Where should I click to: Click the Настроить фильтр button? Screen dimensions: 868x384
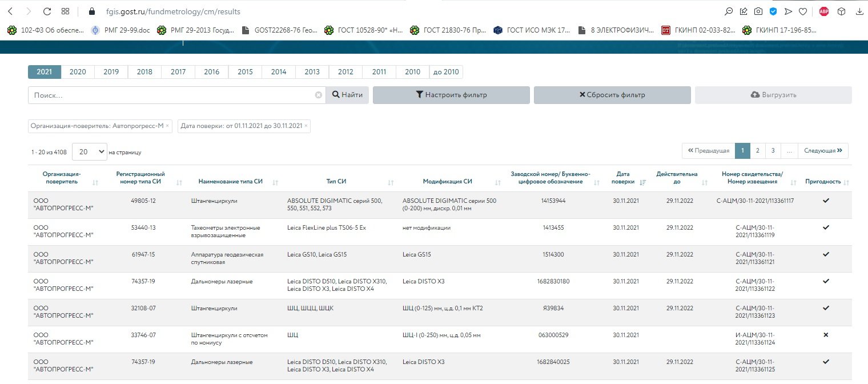(451, 95)
